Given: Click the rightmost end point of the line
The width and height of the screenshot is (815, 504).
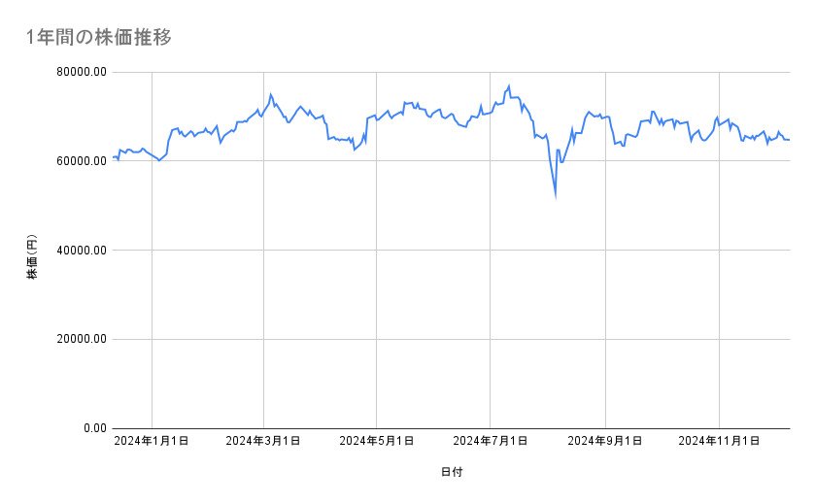Looking at the screenshot, I should click(x=789, y=140).
